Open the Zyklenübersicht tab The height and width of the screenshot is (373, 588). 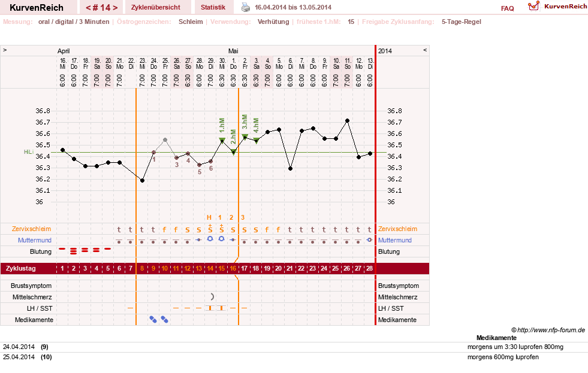pos(156,7)
